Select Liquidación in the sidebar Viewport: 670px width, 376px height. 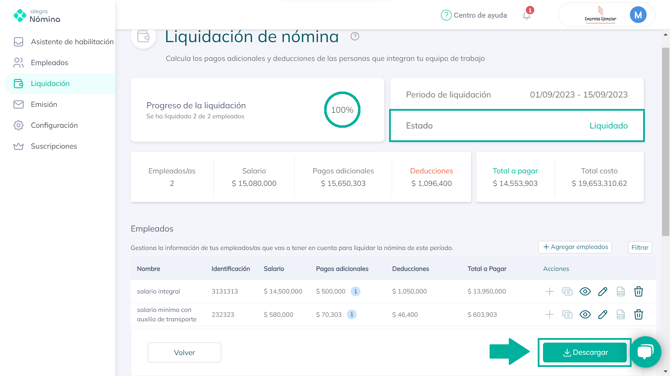point(50,83)
